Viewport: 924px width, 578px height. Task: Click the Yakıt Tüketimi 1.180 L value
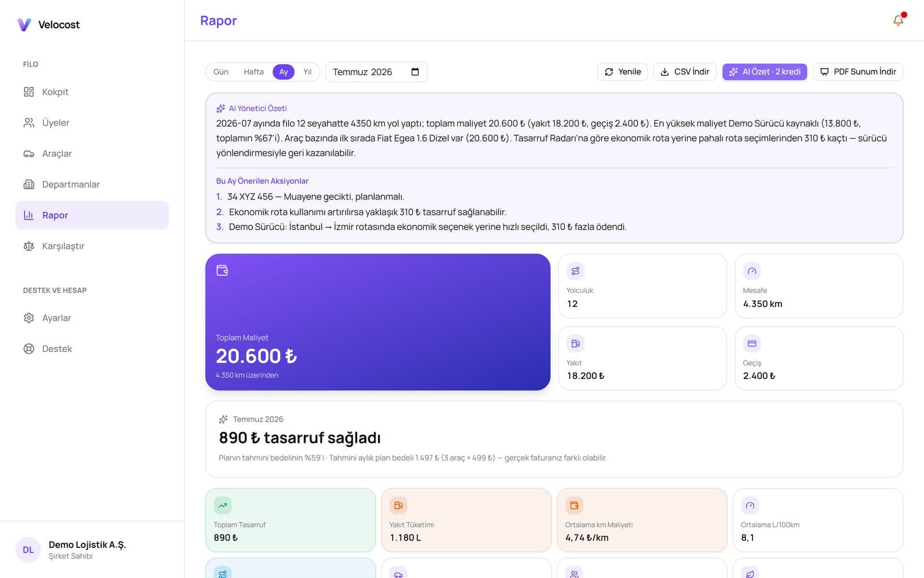pyautogui.click(x=405, y=538)
